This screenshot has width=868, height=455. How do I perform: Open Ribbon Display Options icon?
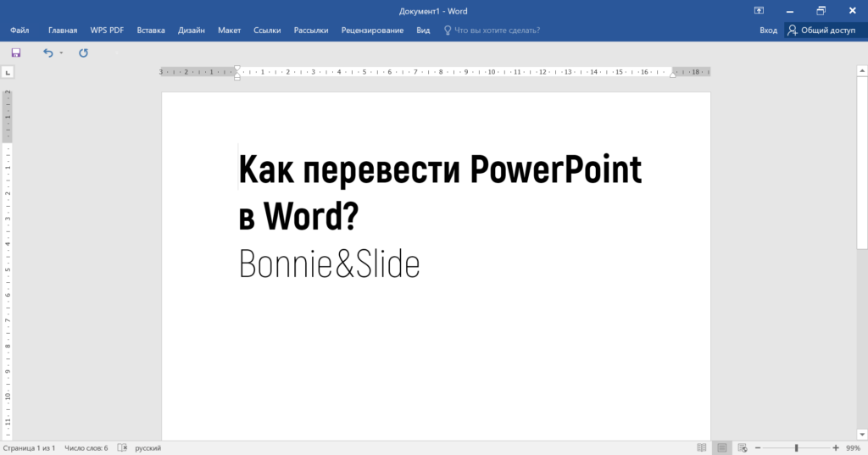click(x=759, y=10)
